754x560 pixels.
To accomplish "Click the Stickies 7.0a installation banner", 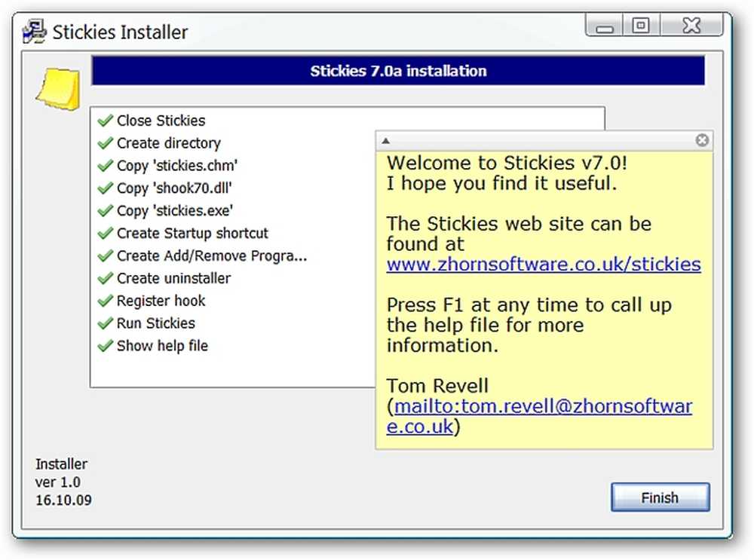I will (398, 71).
